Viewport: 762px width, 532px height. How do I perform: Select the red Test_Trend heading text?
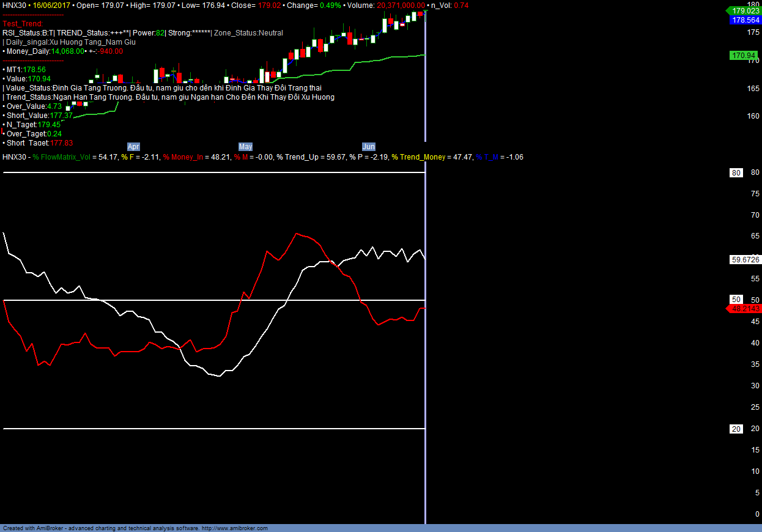pyautogui.click(x=23, y=24)
